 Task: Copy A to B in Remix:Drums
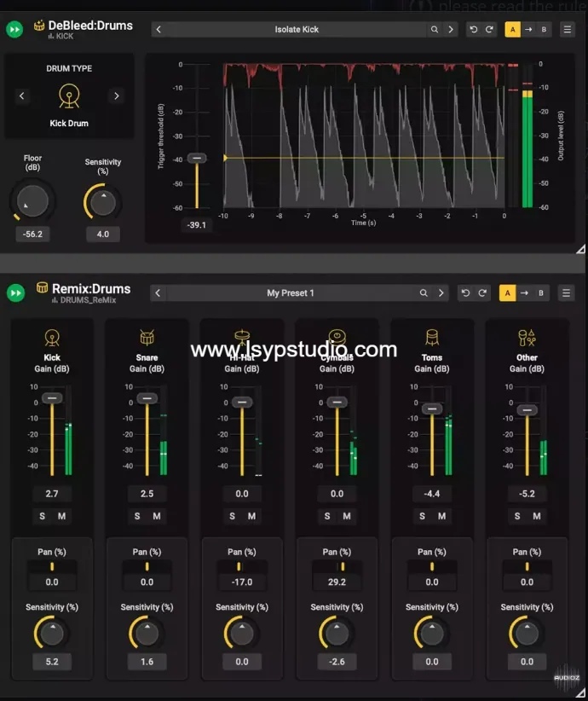(x=525, y=293)
